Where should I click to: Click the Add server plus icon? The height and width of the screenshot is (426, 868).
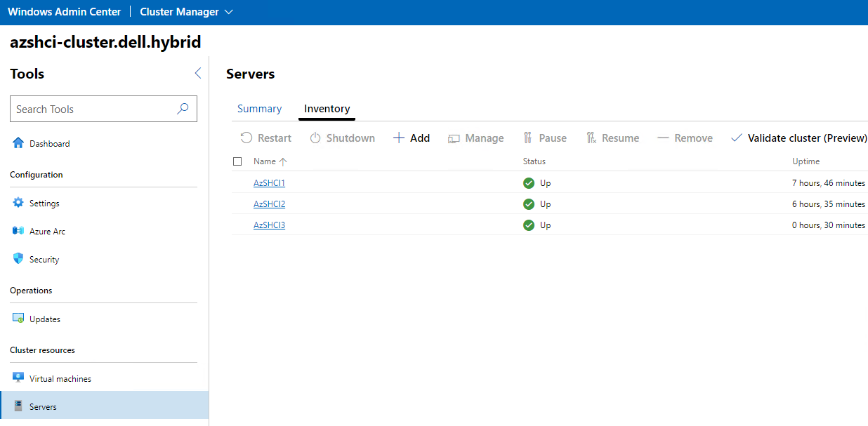tap(398, 138)
